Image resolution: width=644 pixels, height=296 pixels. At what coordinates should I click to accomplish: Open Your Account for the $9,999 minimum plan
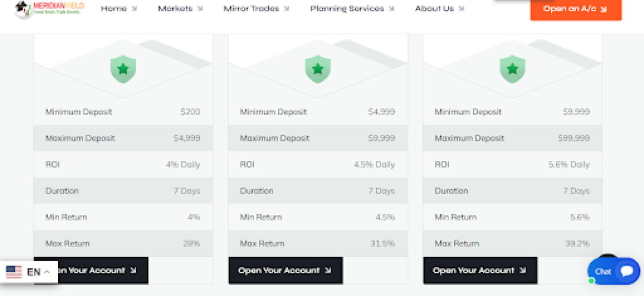[x=480, y=270]
